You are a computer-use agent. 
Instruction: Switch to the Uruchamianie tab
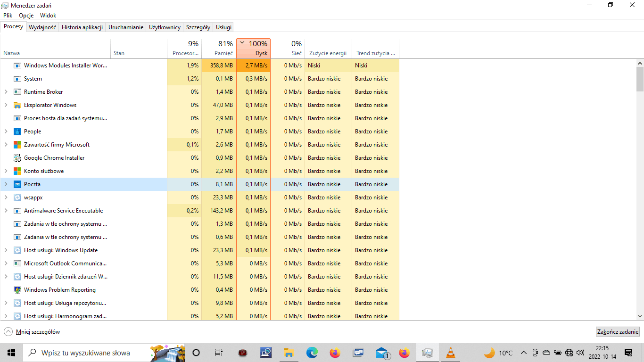click(126, 27)
